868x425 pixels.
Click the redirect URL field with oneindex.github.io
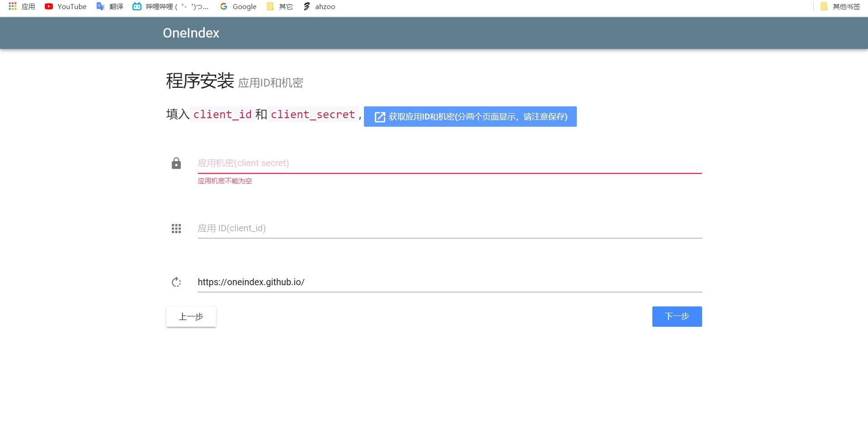pyautogui.click(x=449, y=282)
